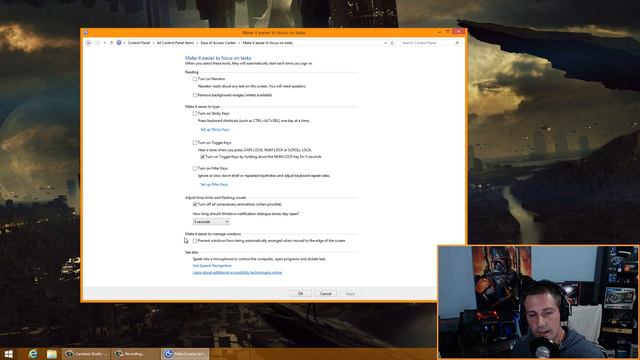Switch to Camtasia Studio taskbar button
640x360 pixels.
point(86,354)
